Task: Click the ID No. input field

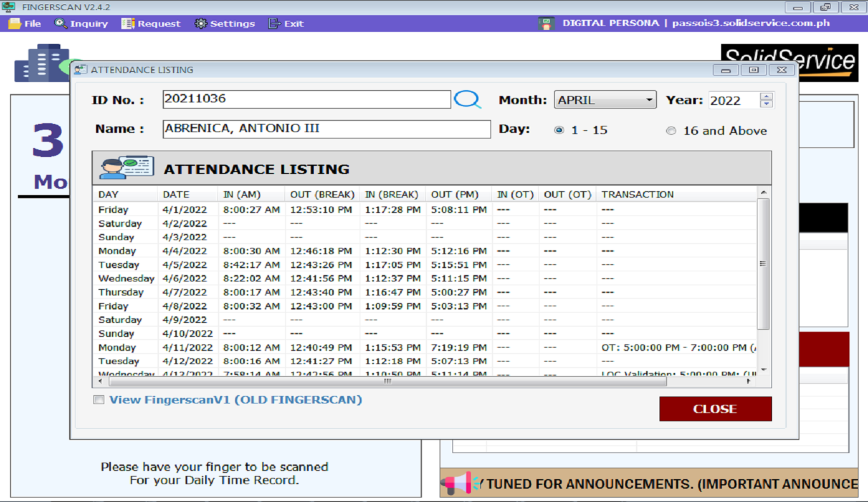Action: pyautogui.click(x=306, y=99)
